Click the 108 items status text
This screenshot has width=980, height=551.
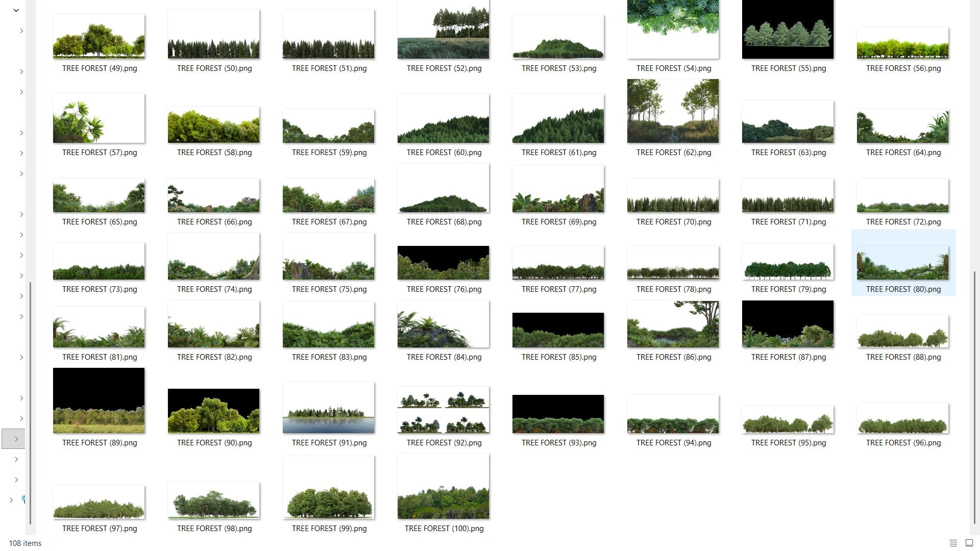point(25,543)
